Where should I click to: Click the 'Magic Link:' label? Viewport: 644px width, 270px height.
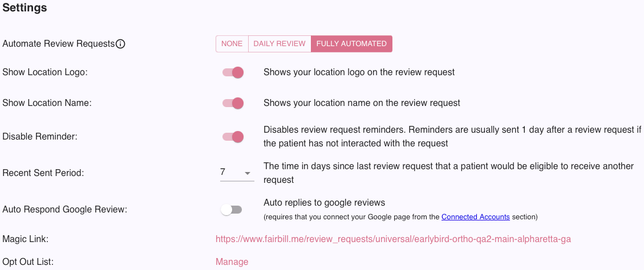[x=26, y=239]
